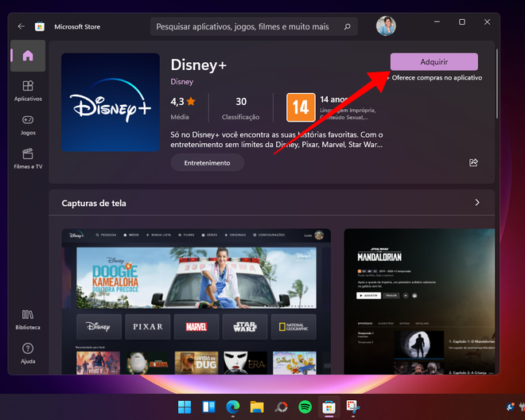Open Filmes e TV section
Viewport: 525px width, 420px height.
coord(28,159)
